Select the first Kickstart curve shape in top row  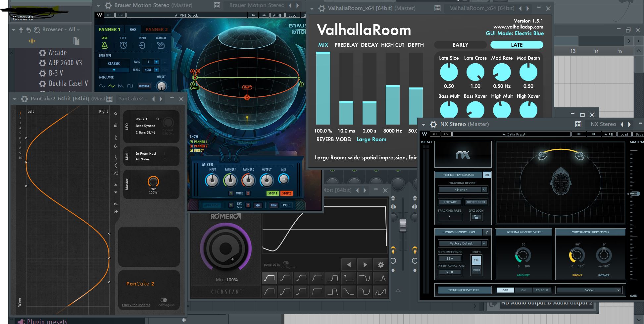coord(269,278)
